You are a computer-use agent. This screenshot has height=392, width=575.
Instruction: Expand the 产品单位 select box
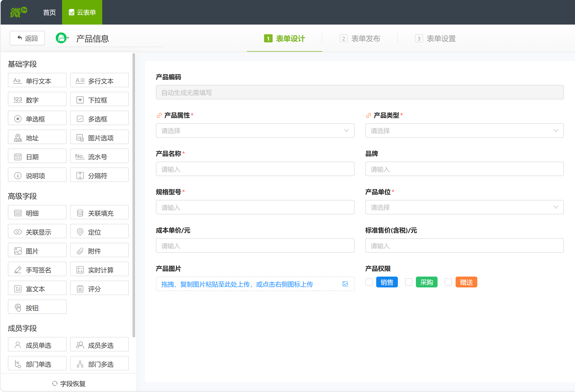coord(464,207)
